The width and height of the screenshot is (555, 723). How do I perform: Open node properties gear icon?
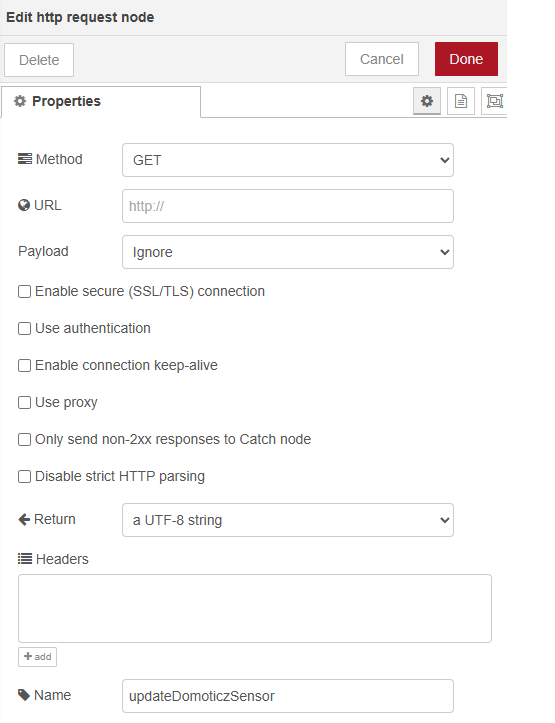pyautogui.click(x=427, y=101)
